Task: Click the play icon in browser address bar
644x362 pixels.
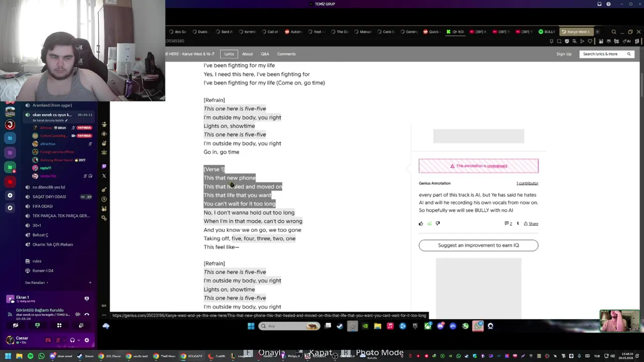Action: [x=583, y=41]
